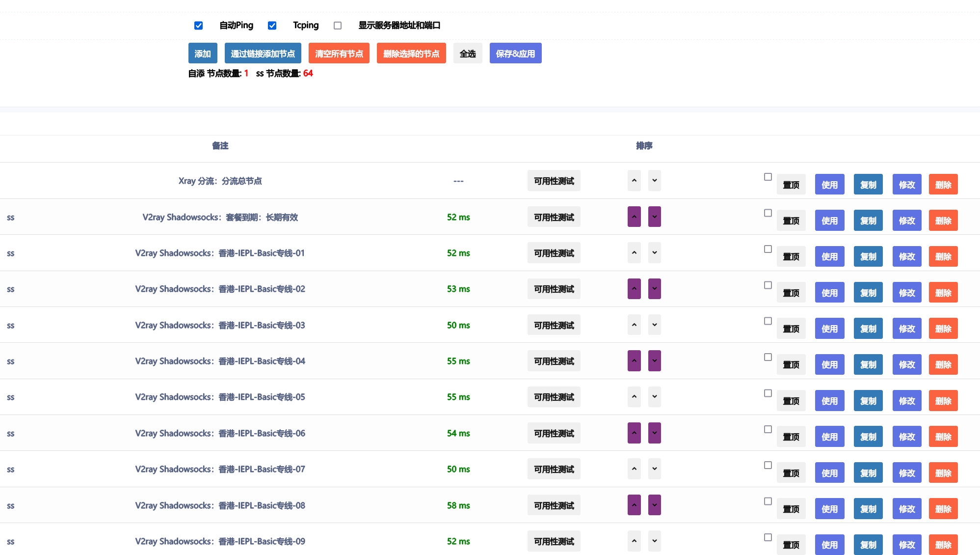Viewport: 980px width, 555px height.
Task: Select checkbox for Xray 分流总节点 row
Action: (768, 177)
